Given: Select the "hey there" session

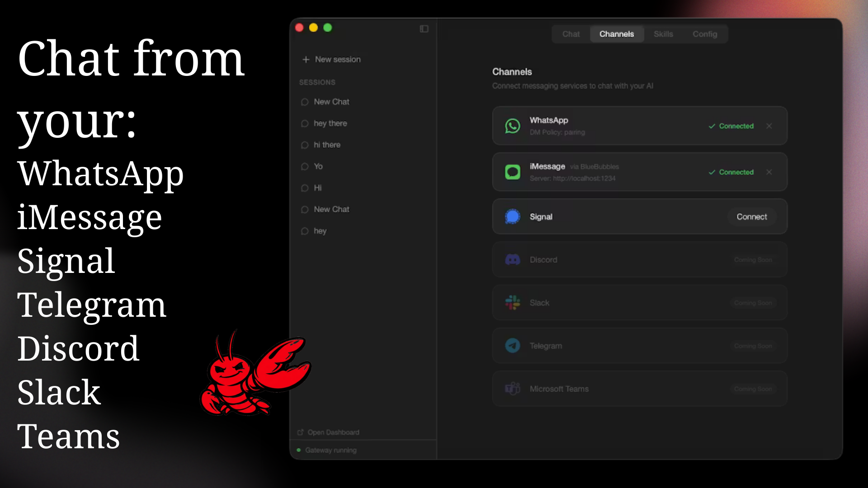Looking at the screenshot, I should click(x=330, y=123).
